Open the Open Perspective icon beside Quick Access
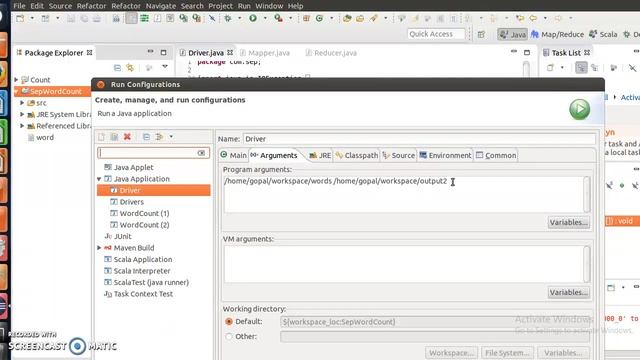 coord(481,35)
